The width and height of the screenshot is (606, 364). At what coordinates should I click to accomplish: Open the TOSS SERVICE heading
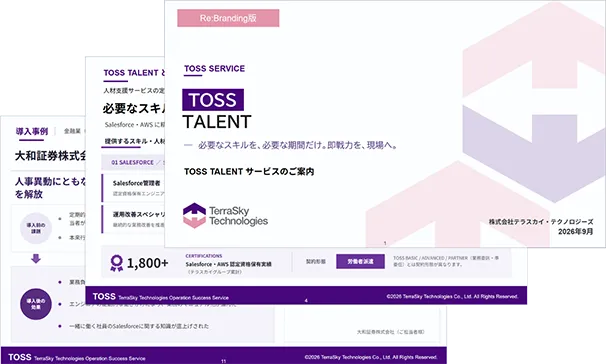[214, 69]
